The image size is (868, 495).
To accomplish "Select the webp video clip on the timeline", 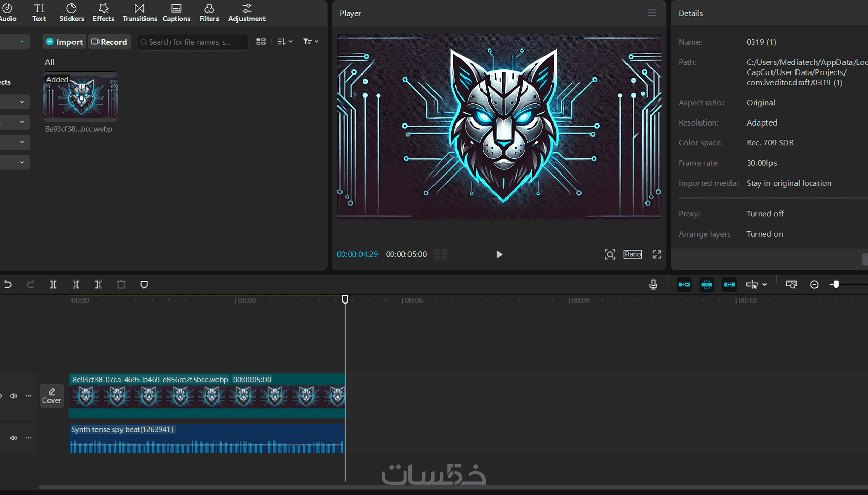I will tap(207, 396).
